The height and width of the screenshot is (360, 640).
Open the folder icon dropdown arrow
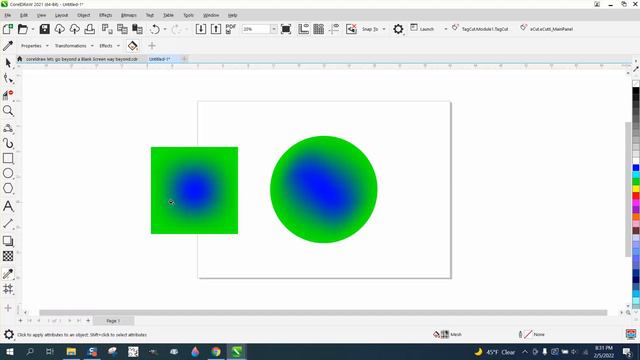pos(33,29)
